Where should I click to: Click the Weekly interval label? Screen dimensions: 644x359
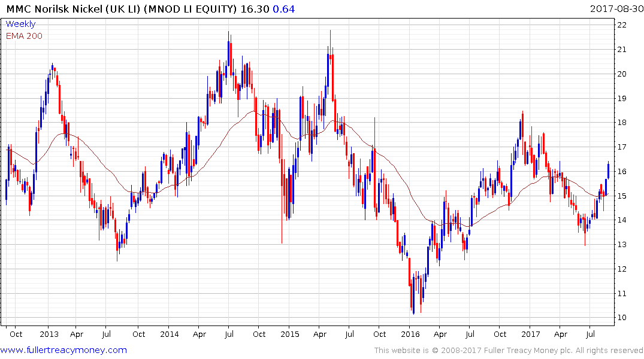[x=20, y=24]
